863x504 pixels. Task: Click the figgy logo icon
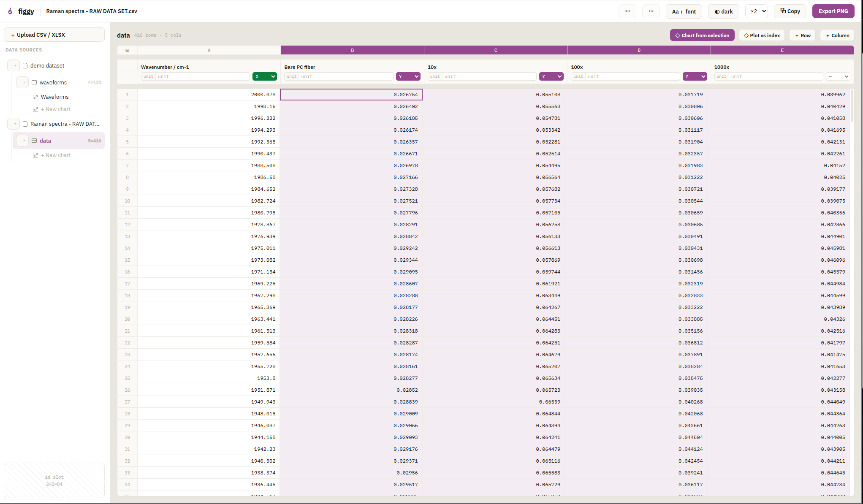10,11
